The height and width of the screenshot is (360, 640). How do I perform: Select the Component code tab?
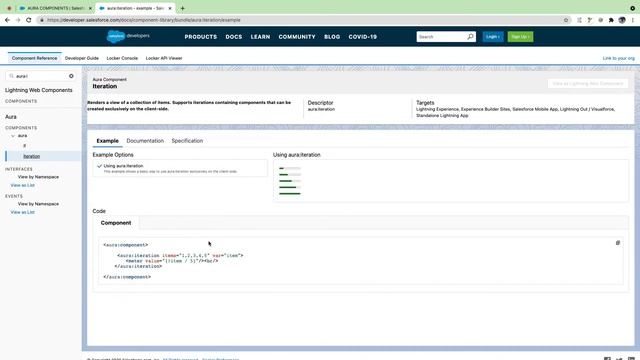[x=116, y=223]
